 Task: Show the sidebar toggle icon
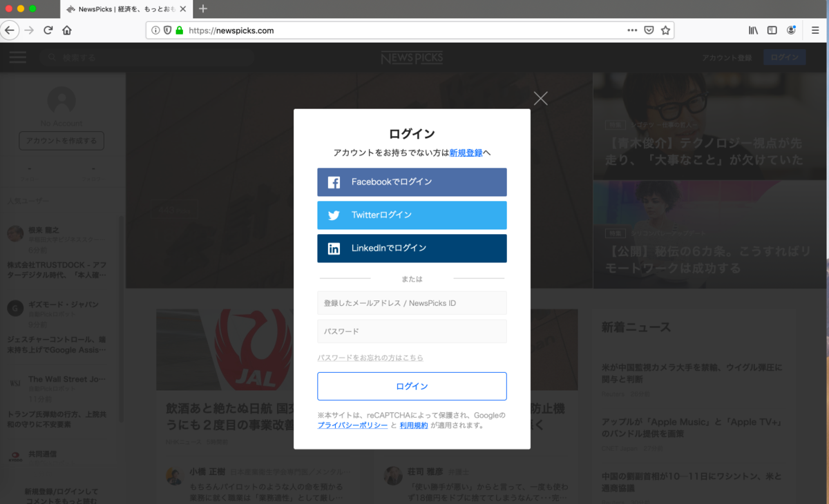coord(772,30)
